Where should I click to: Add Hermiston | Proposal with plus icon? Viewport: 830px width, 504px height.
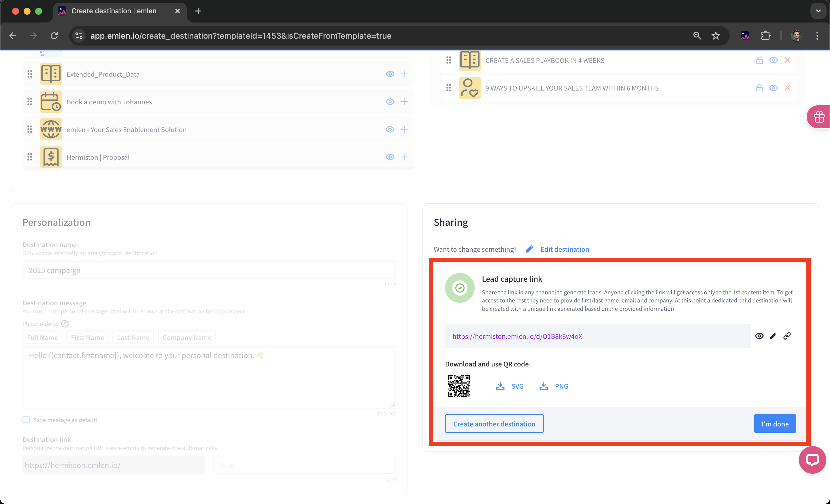tap(404, 157)
